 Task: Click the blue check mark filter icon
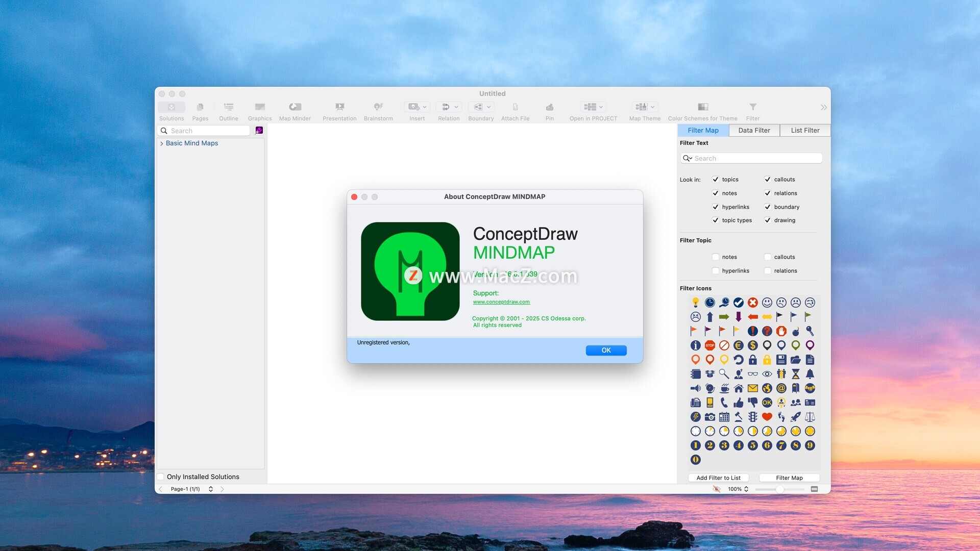click(x=738, y=303)
